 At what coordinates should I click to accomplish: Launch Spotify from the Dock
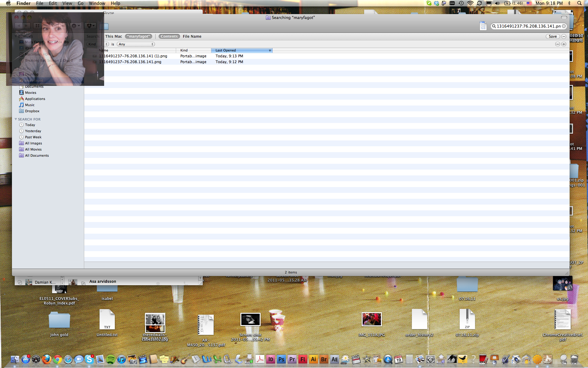[111, 359]
